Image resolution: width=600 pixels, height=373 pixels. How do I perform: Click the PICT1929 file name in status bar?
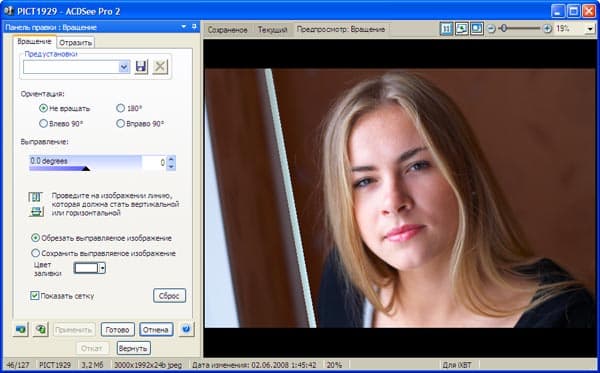[x=55, y=365]
